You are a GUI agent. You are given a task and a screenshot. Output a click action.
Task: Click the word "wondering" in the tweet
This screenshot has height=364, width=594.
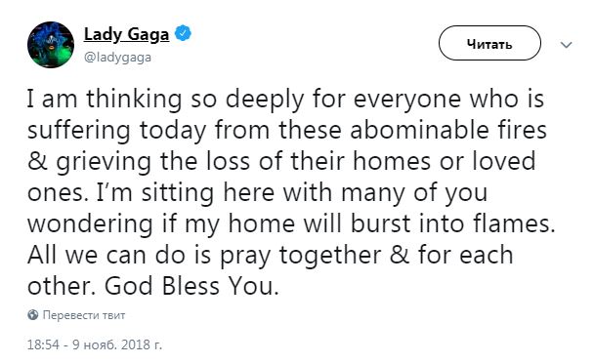(91, 224)
